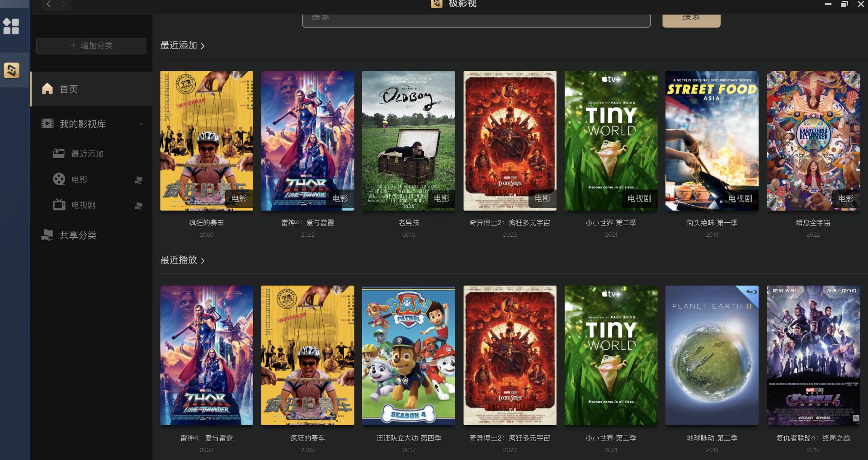Click the 搜索 button beside the search field

tap(691, 20)
